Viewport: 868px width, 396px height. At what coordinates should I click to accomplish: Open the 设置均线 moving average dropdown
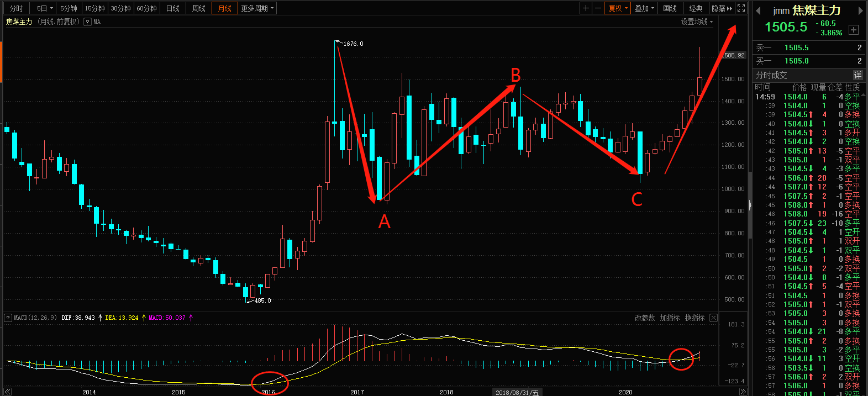(x=697, y=22)
